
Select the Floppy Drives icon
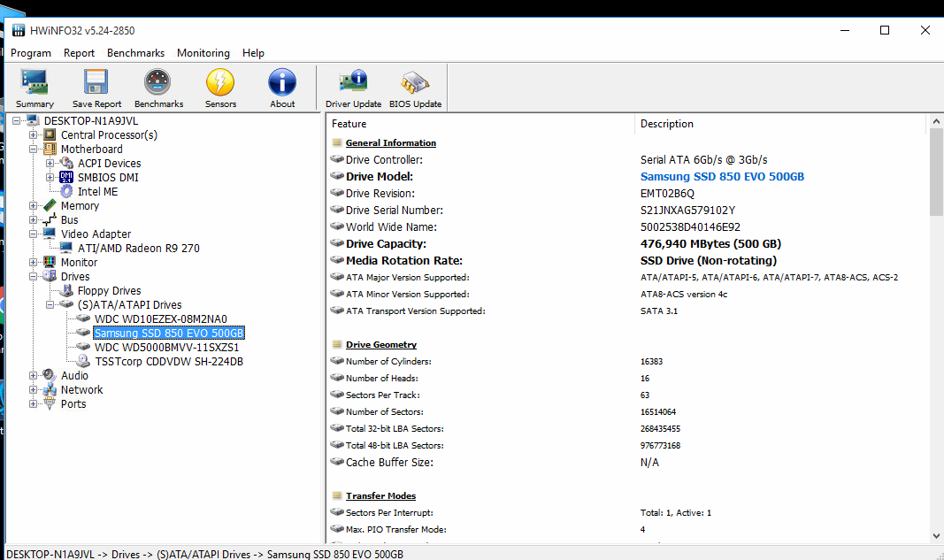click(x=67, y=290)
